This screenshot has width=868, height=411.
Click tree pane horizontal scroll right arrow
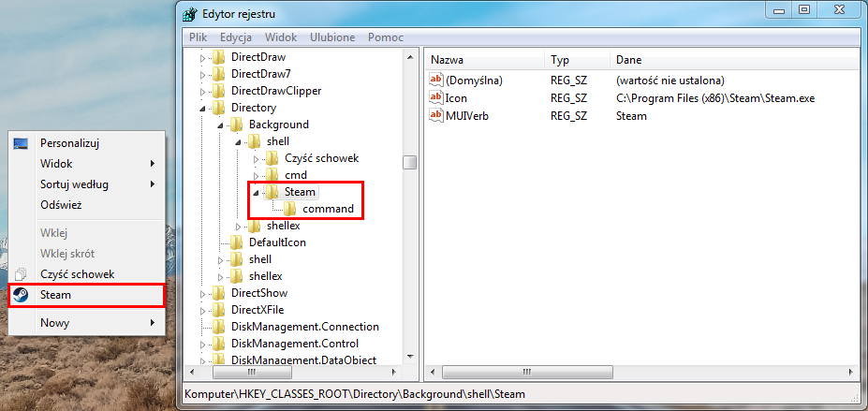[x=394, y=373]
